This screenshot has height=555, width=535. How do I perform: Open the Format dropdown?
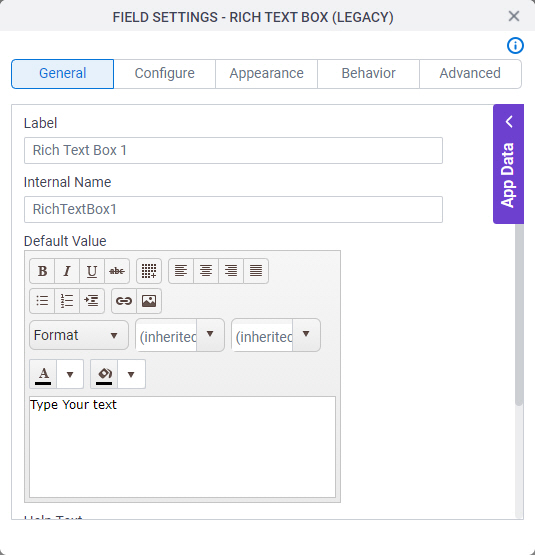click(79, 335)
